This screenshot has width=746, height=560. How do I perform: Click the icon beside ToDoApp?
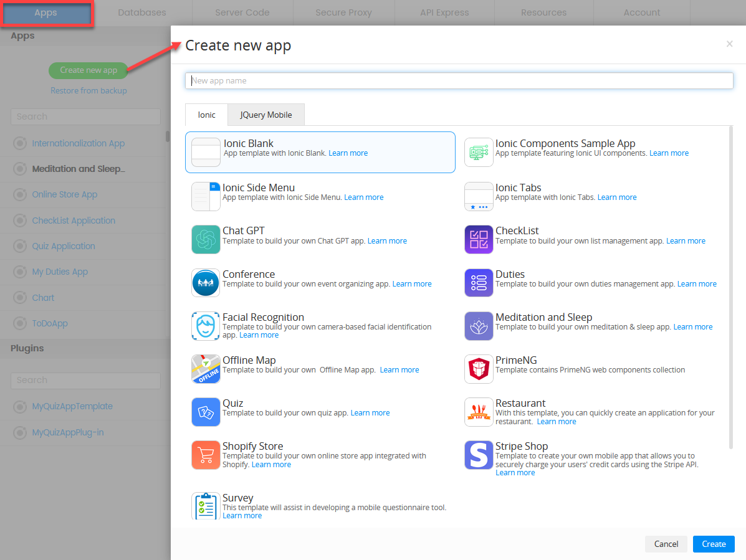20,323
